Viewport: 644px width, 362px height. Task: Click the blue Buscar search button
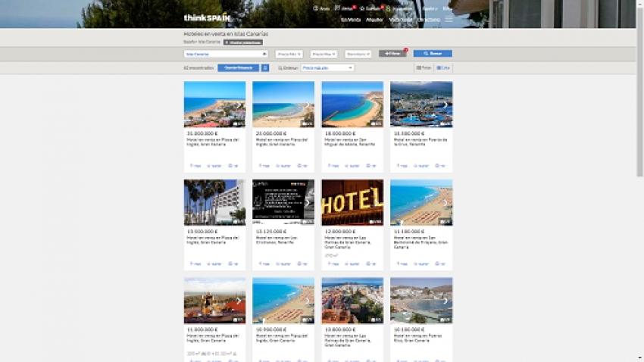(433, 53)
